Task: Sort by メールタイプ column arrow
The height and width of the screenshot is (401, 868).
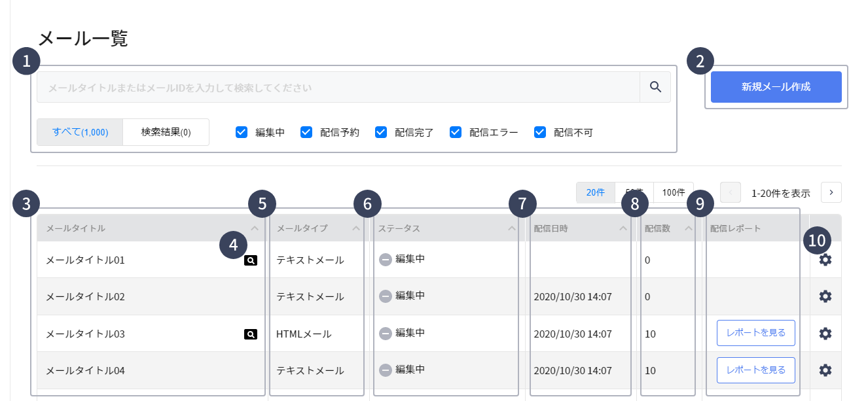Action: click(356, 228)
